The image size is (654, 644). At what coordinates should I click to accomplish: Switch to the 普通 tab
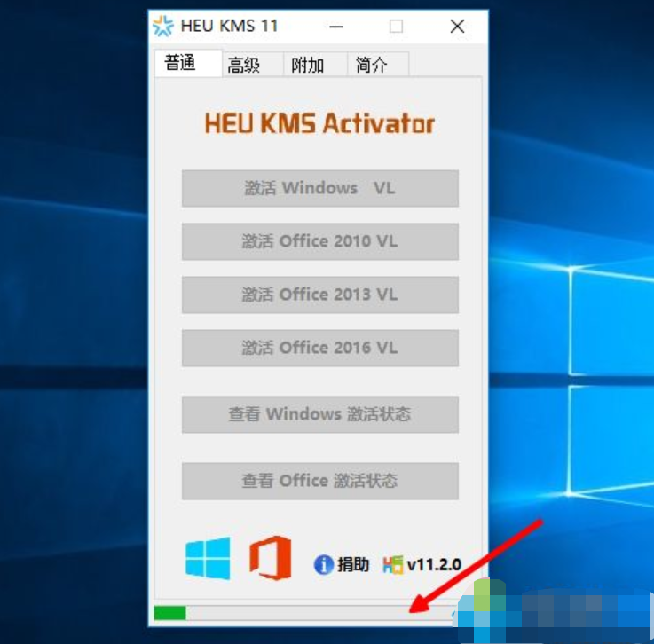188,63
